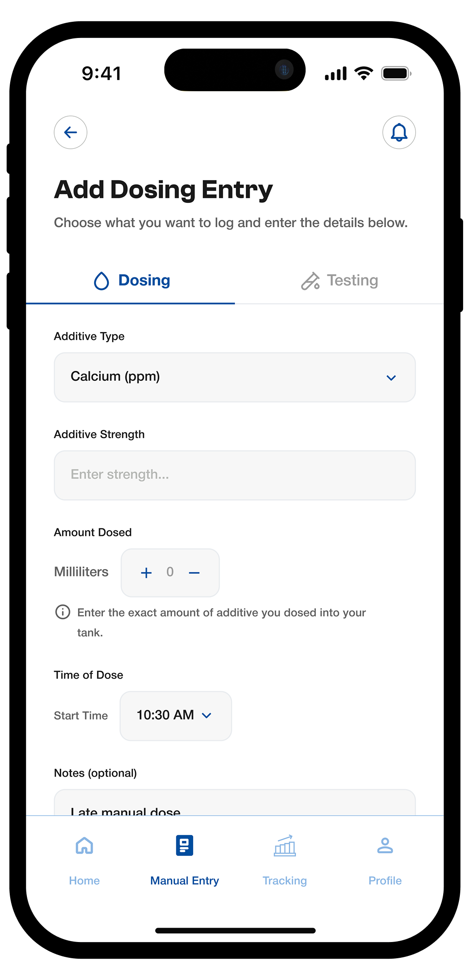The width and height of the screenshot is (470, 980).
Task: Tap the Profile person icon
Action: pyautogui.click(x=385, y=846)
